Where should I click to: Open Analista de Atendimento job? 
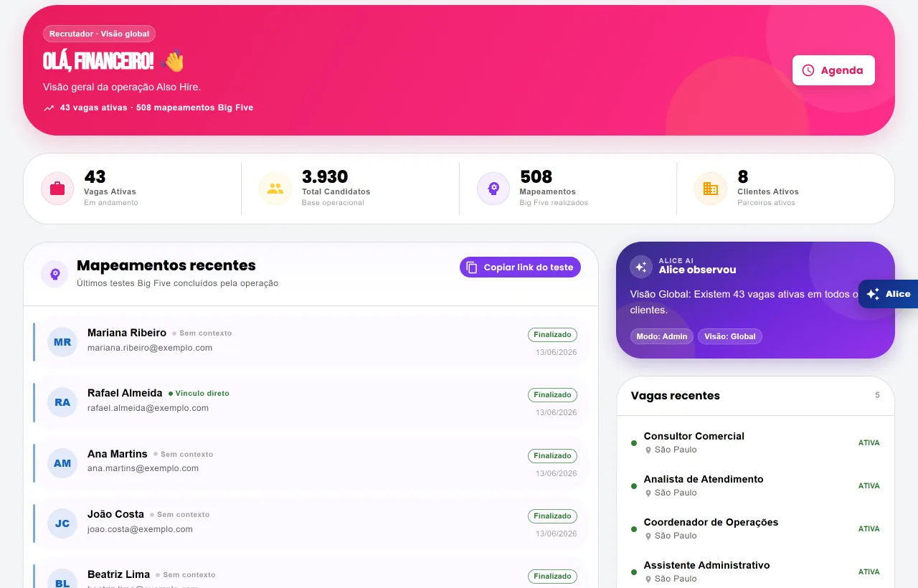click(755, 485)
